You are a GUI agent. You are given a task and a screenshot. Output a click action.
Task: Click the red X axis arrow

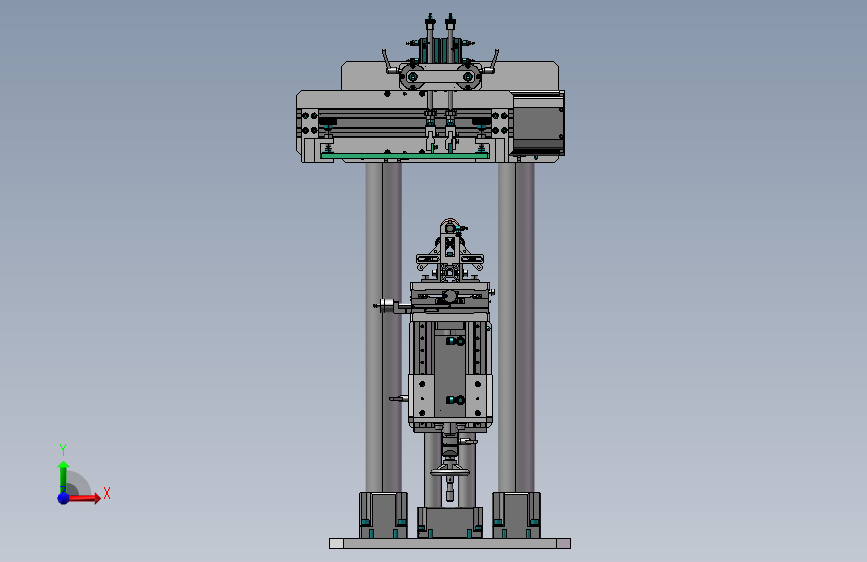click(x=84, y=498)
